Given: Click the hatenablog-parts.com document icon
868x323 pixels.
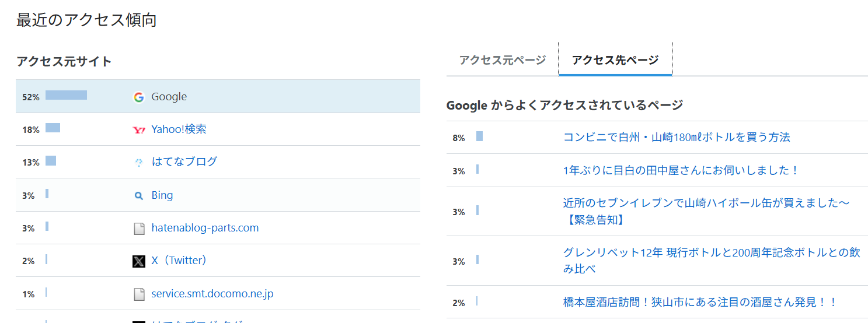Looking at the screenshot, I should 138,229.
